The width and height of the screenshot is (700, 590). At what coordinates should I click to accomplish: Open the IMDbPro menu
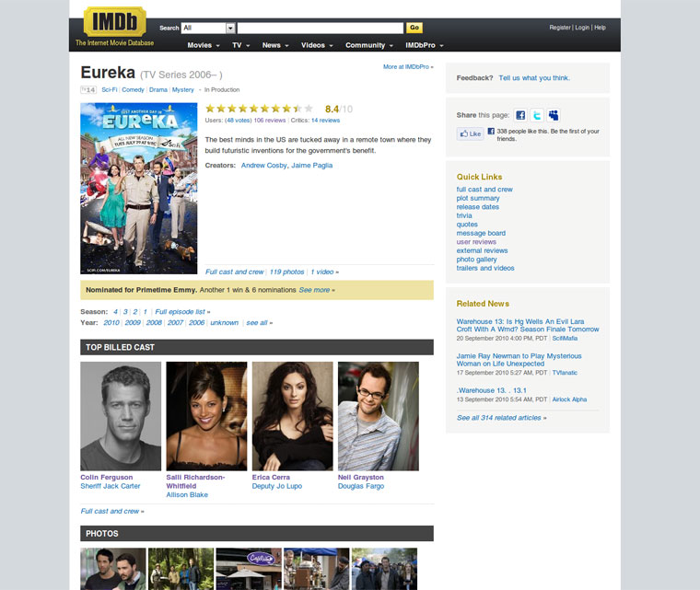point(424,45)
